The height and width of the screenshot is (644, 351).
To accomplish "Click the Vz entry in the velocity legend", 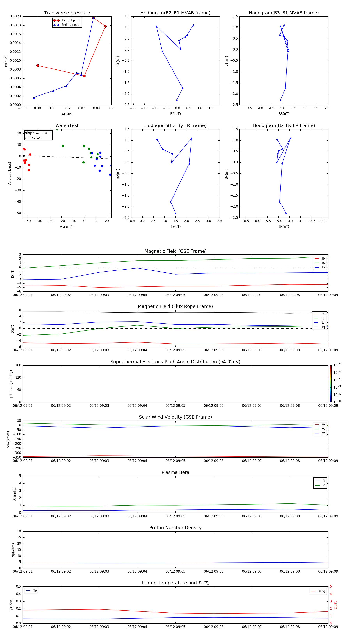I will (320, 433).
